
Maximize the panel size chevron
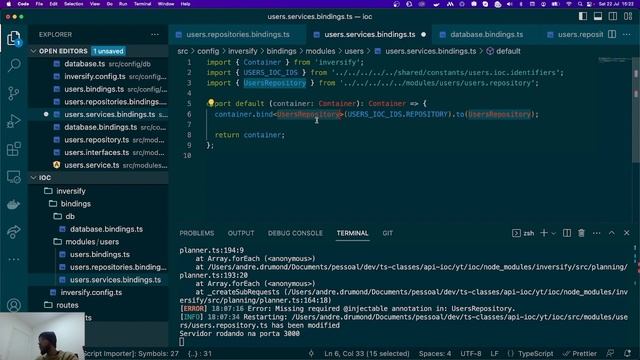pos(612,233)
